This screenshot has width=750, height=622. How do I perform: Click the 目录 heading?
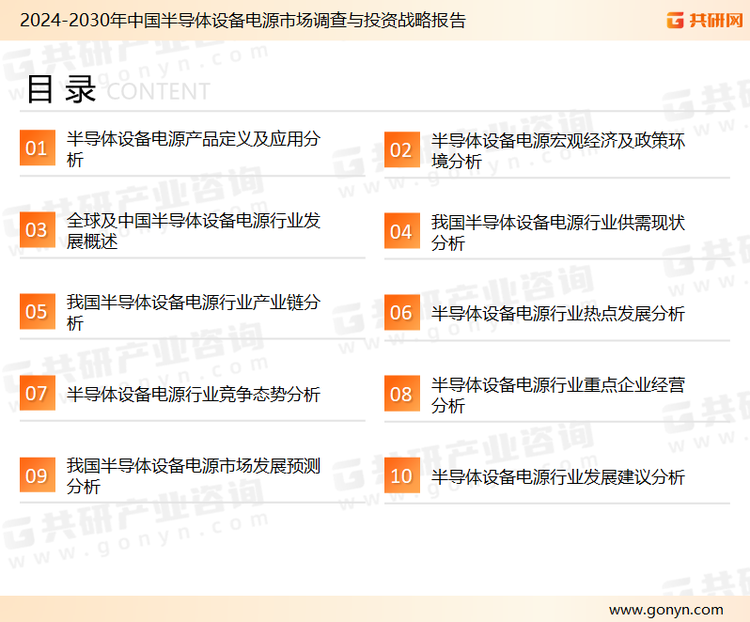[x=61, y=89]
